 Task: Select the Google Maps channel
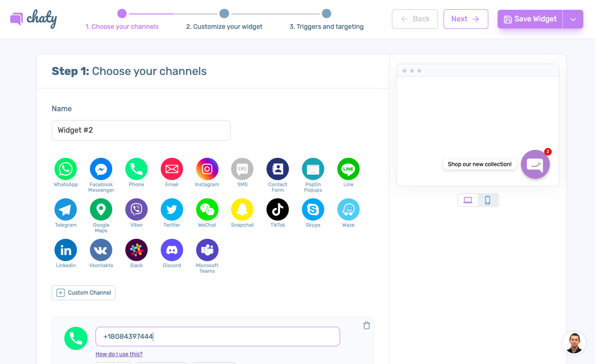pos(101,209)
